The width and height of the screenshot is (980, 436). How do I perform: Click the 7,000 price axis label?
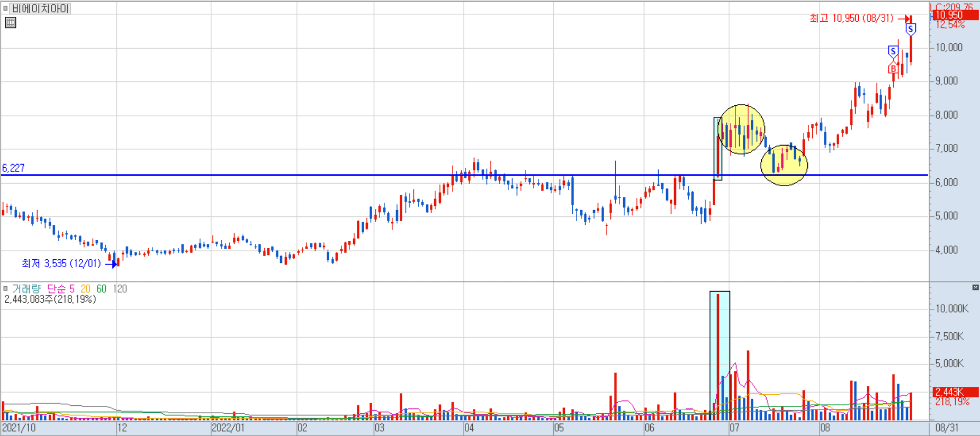[947, 149]
